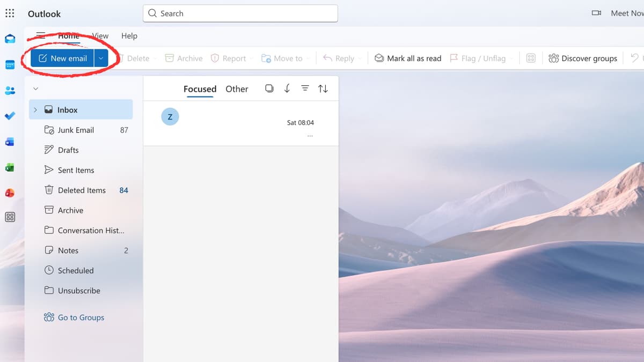Viewport: 644px width, 362px height.
Task: Open More apps at the sidebar bottom
Action: 10,217
